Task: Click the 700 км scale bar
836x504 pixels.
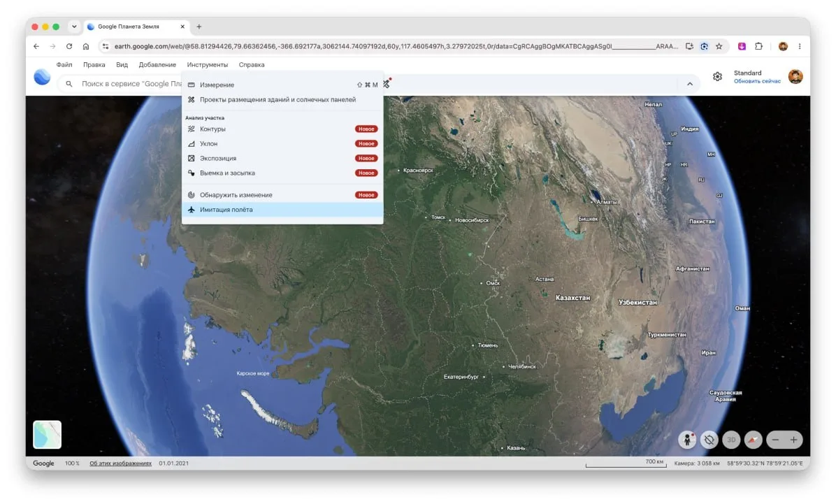Action: coord(626,463)
